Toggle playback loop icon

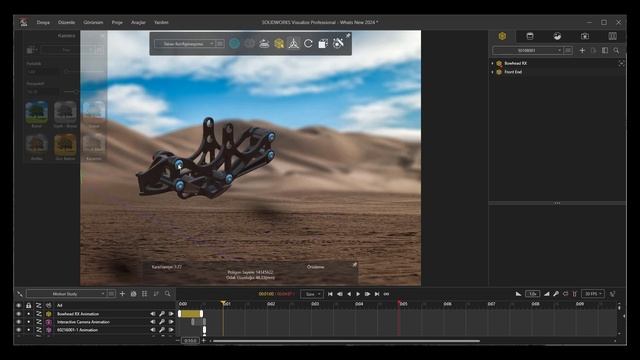tap(386, 294)
